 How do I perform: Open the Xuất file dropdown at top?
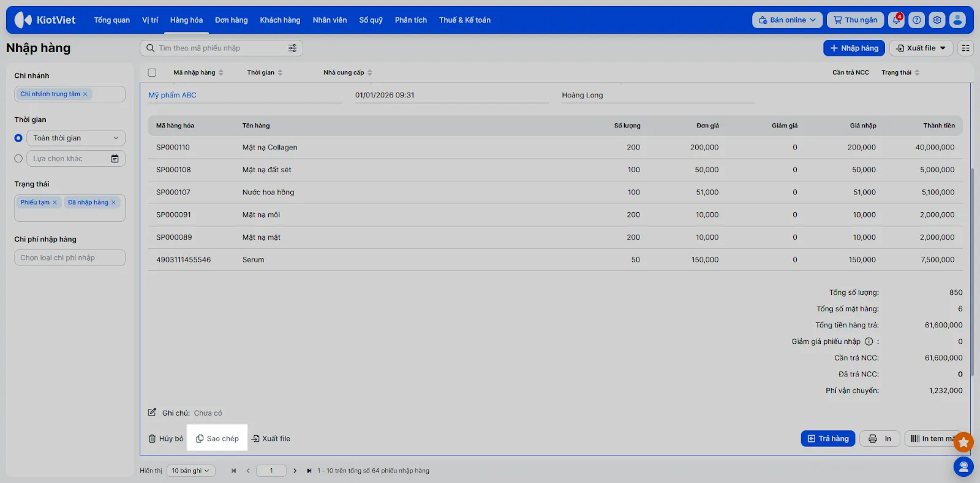(921, 48)
